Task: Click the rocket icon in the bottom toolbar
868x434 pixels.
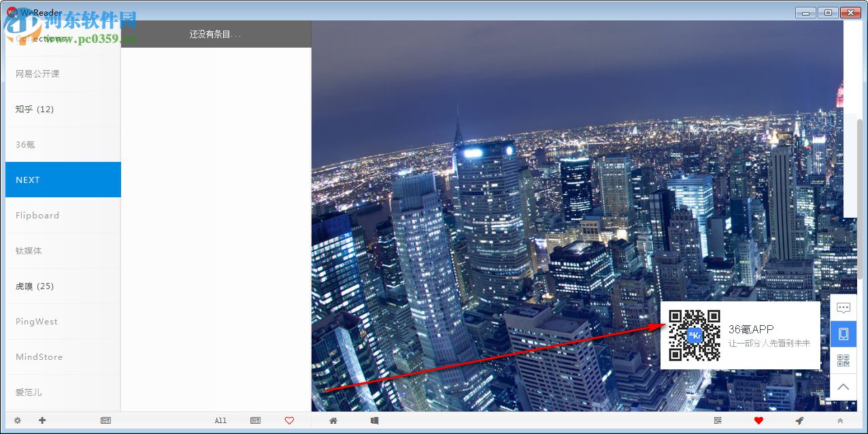Action: coord(799,420)
